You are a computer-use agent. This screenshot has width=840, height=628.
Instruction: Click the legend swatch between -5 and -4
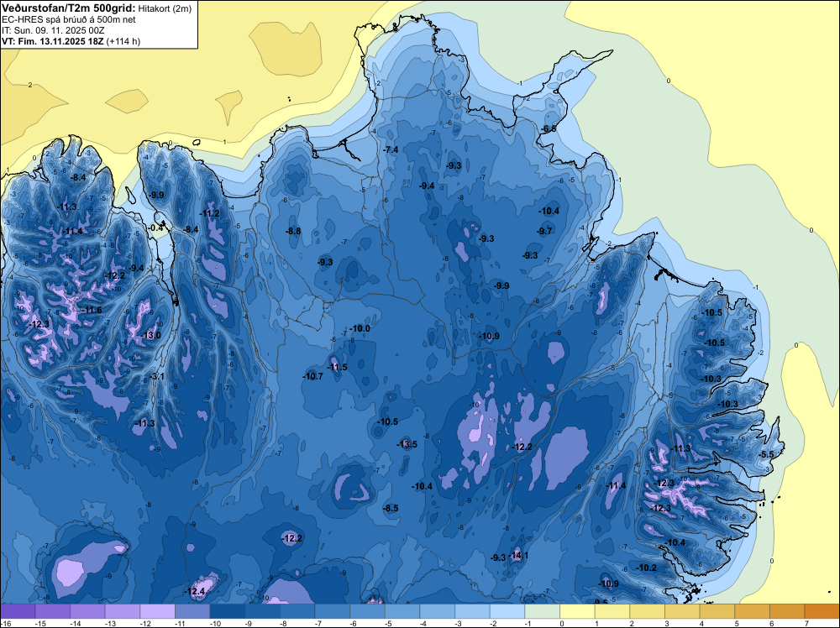[402, 611]
